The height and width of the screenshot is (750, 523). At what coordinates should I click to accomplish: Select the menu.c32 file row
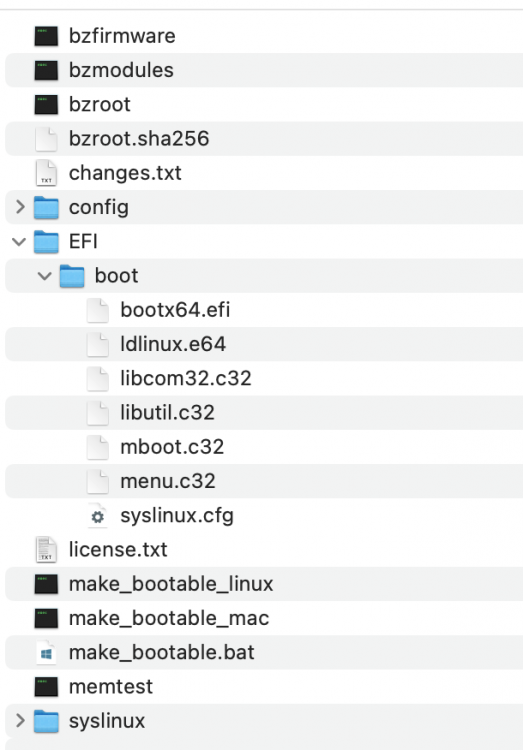coord(264,481)
